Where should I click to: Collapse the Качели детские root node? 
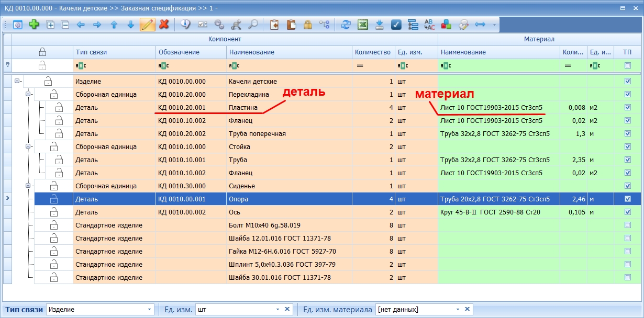[17, 81]
